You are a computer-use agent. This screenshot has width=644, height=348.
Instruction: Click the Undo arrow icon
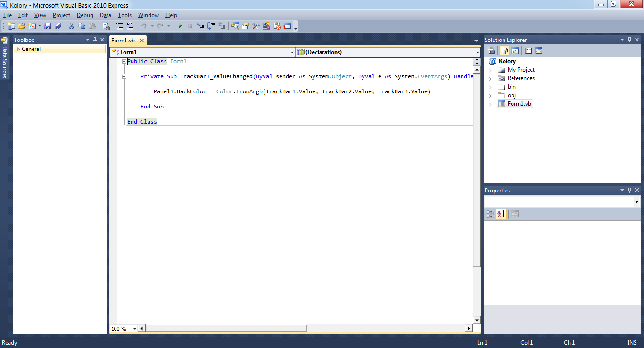[x=144, y=26]
